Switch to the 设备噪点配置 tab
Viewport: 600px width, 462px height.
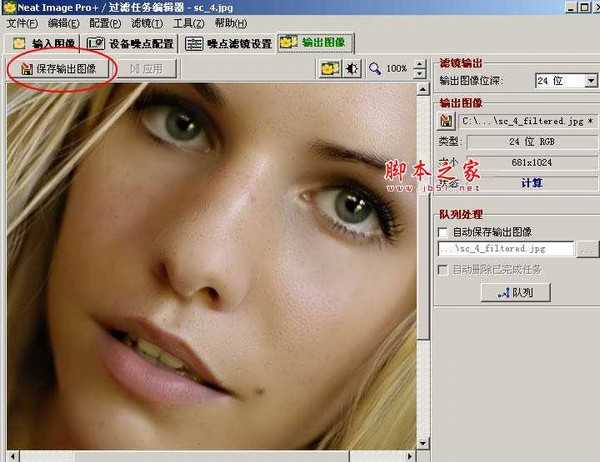[x=130, y=44]
